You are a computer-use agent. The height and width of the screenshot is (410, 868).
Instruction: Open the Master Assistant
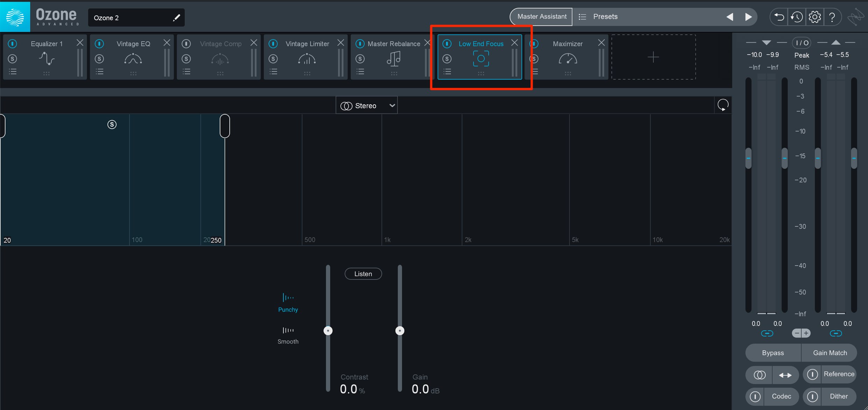pyautogui.click(x=541, y=17)
